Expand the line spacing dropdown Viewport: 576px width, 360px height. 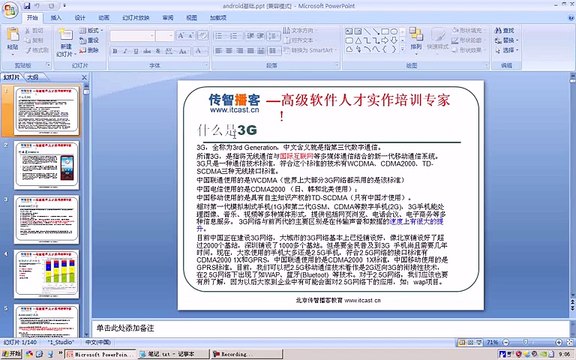point(273,36)
